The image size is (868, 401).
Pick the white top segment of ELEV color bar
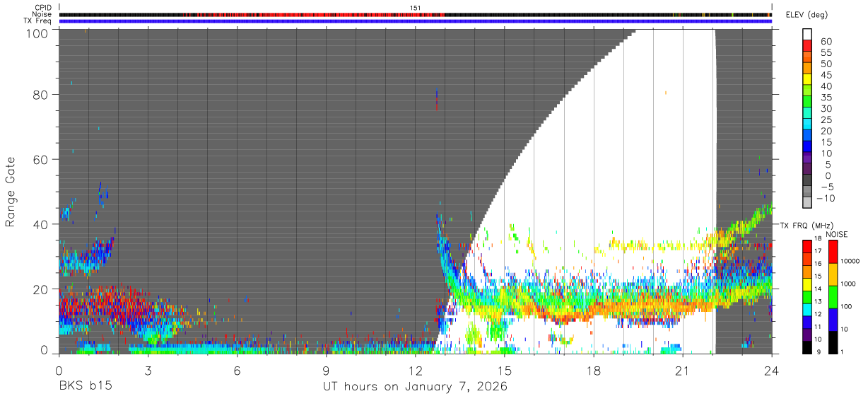[x=807, y=35]
